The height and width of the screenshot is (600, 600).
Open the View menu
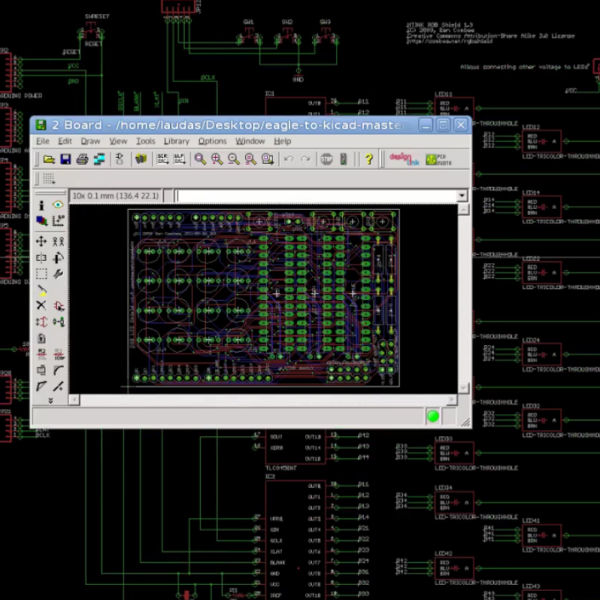(x=118, y=141)
